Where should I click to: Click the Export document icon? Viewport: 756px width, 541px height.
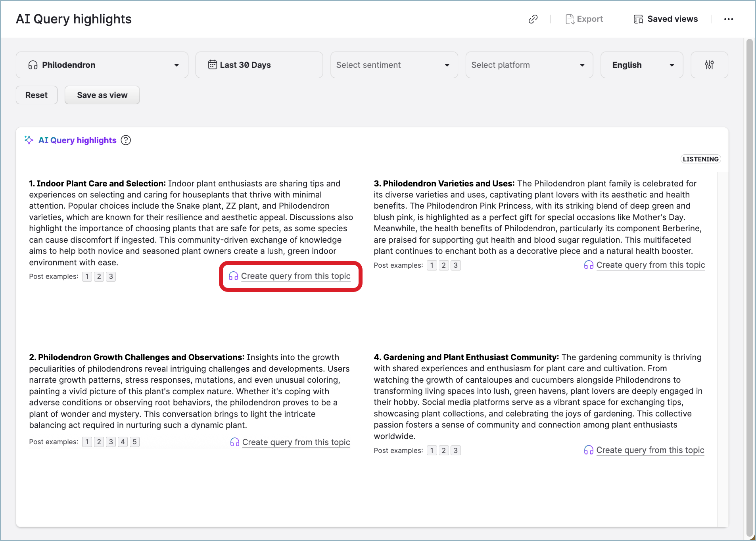pyautogui.click(x=570, y=19)
